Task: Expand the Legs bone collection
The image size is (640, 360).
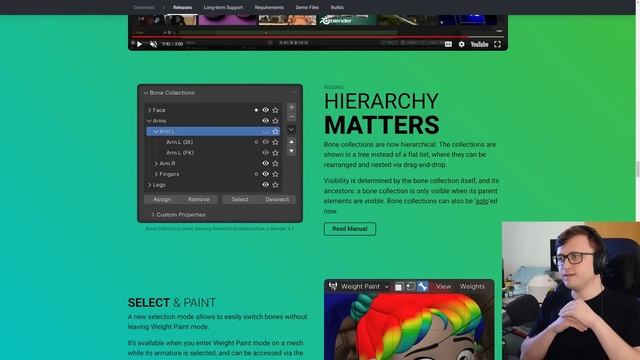Action: tap(149, 185)
